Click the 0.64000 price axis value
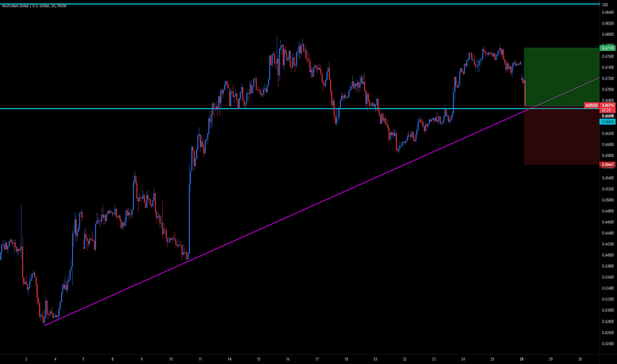 [608, 255]
